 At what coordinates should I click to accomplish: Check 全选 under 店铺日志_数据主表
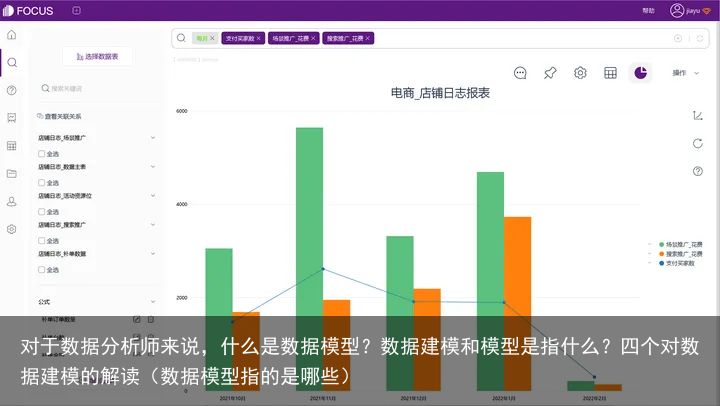[42, 183]
